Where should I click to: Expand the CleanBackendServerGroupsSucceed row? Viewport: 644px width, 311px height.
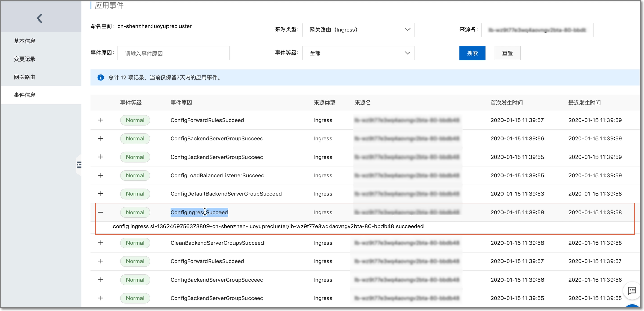pos(100,243)
